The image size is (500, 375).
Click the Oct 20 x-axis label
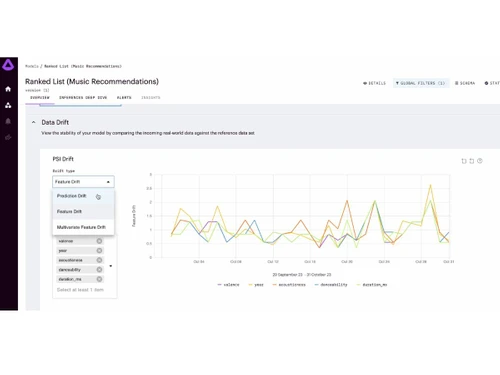click(x=347, y=262)
